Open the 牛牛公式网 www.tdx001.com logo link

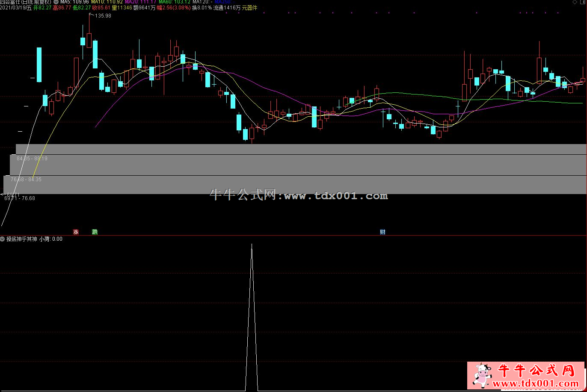525,376
